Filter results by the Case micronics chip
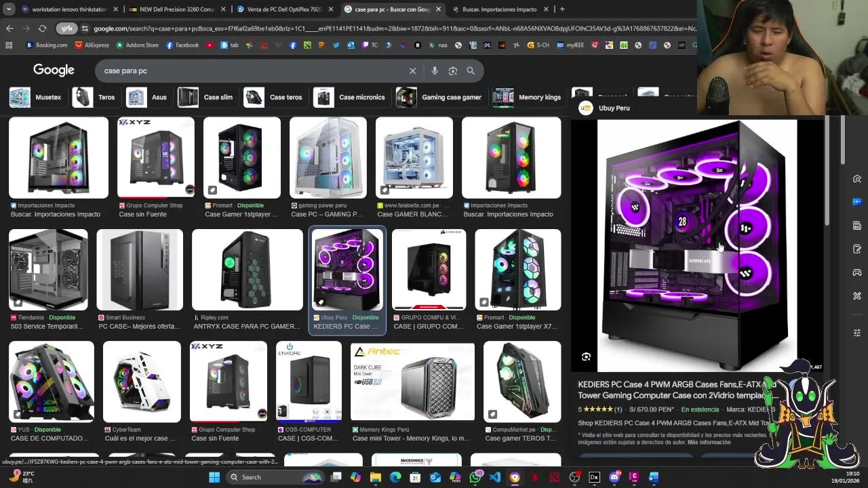 pos(351,97)
